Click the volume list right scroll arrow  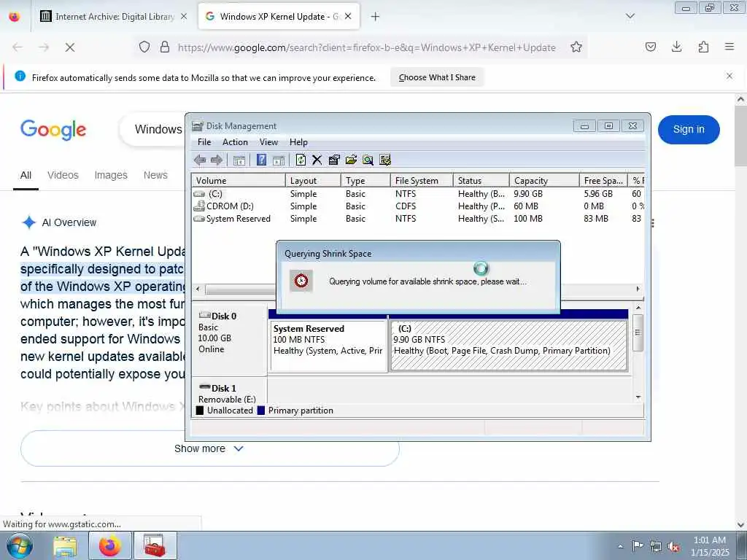[638, 289]
